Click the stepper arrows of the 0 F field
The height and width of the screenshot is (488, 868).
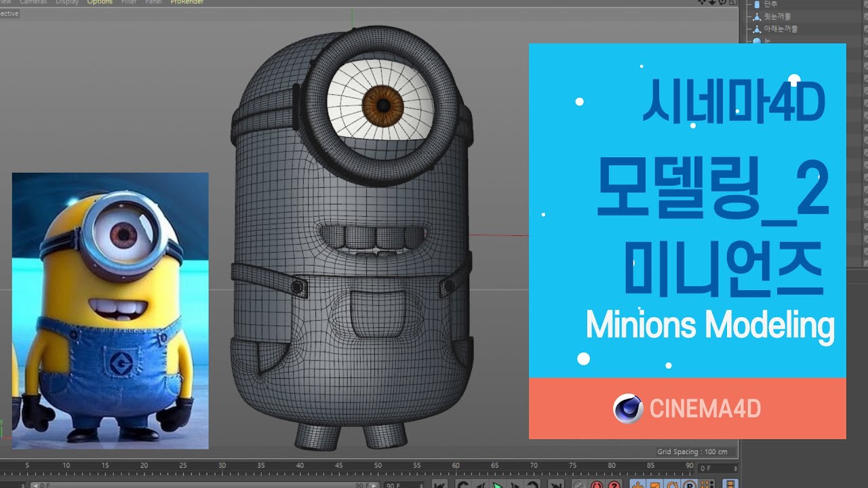click(x=735, y=468)
